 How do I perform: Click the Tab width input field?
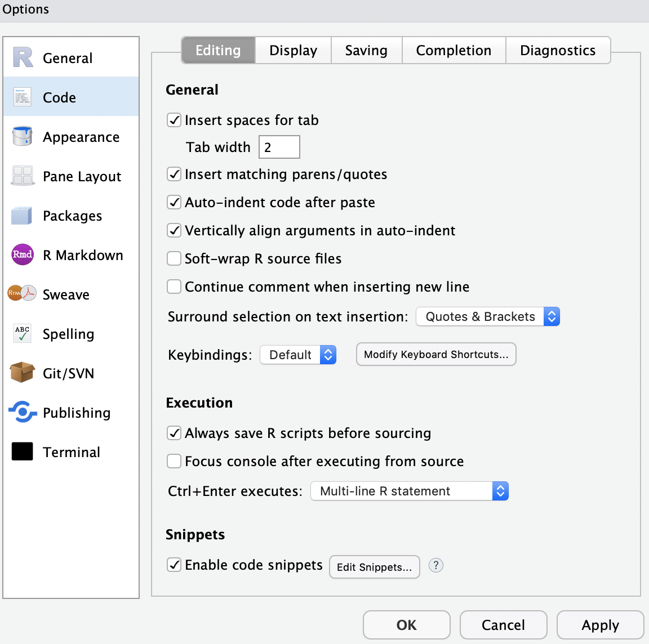[279, 147]
